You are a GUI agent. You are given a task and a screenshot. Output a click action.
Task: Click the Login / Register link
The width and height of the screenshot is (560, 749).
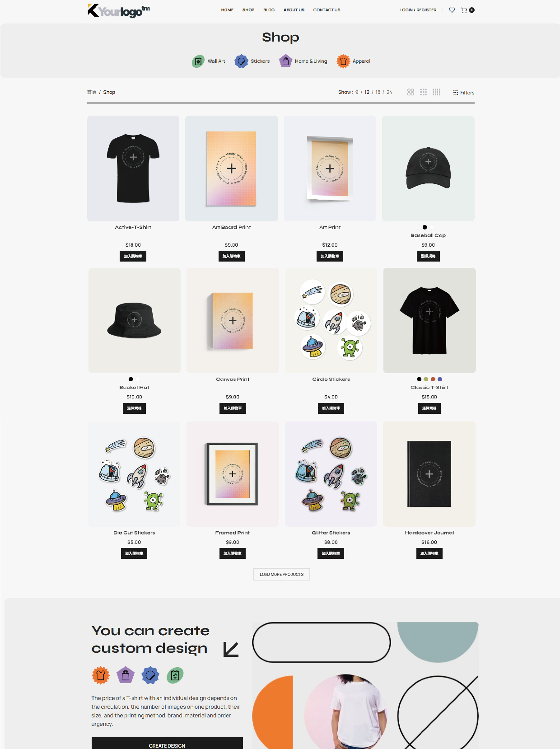click(x=418, y=10)
